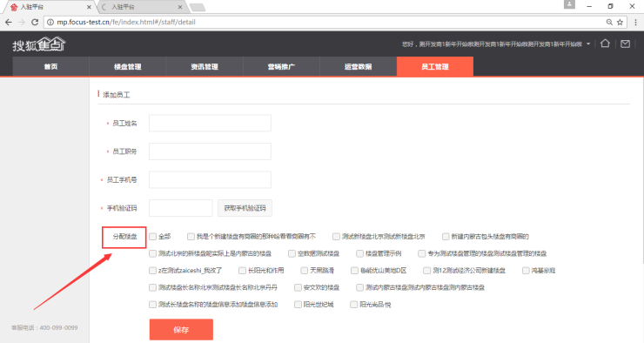Screen dimensions: 644x343
Task: Check 长阳光和作用 checkbox
Action: [242, 271]
